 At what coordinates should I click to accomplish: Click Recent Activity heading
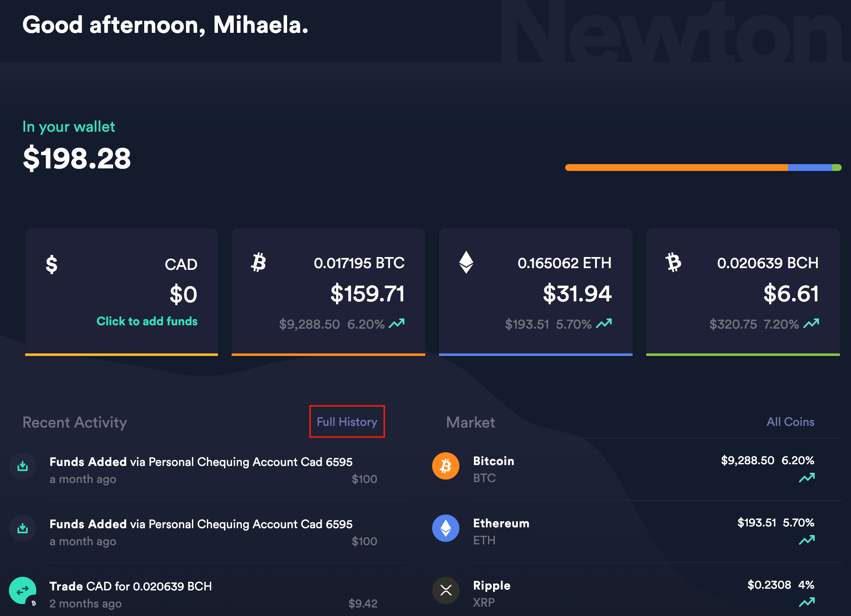pos(75,422)
